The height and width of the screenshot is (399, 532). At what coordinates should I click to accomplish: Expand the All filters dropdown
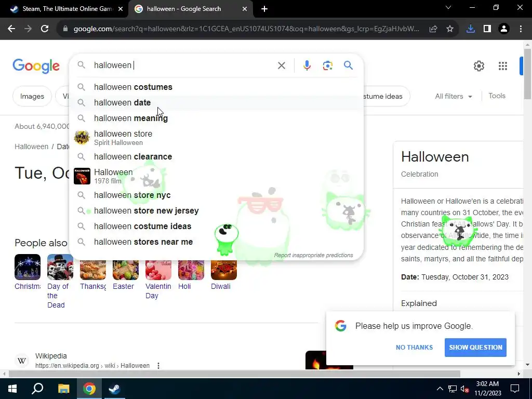(x=454, y=96)
